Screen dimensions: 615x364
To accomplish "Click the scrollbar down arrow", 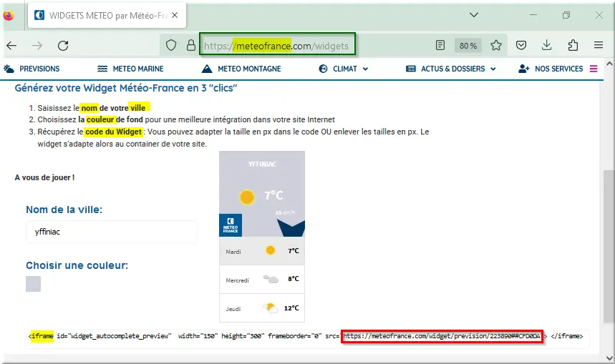I will (609, 358).
